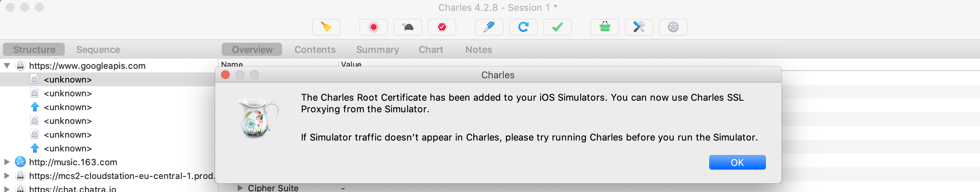Open Tools with the wrench icon
Image resolution: width=980 pixels, height=192 pixels.
coord(639,27)
